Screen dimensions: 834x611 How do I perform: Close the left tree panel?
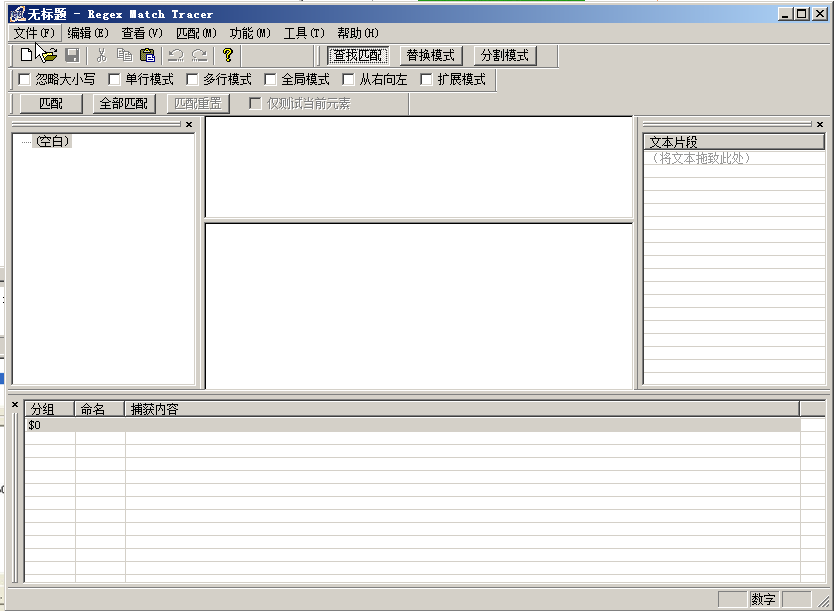189,124
